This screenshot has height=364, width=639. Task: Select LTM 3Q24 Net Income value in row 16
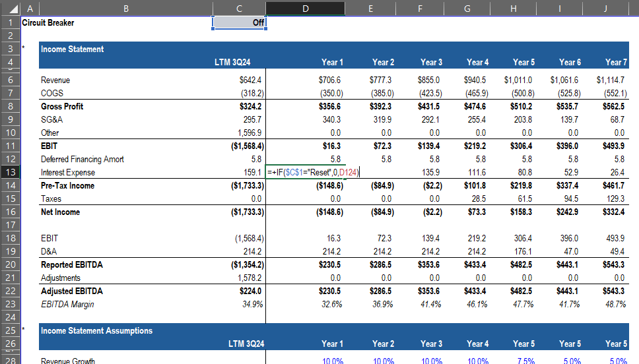click(248, 212)
